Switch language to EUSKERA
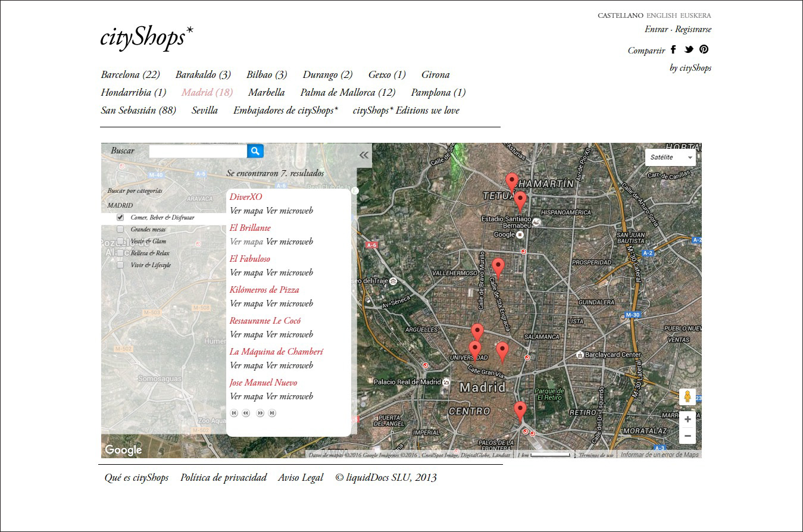803x532 pixels. pos(696,15)
